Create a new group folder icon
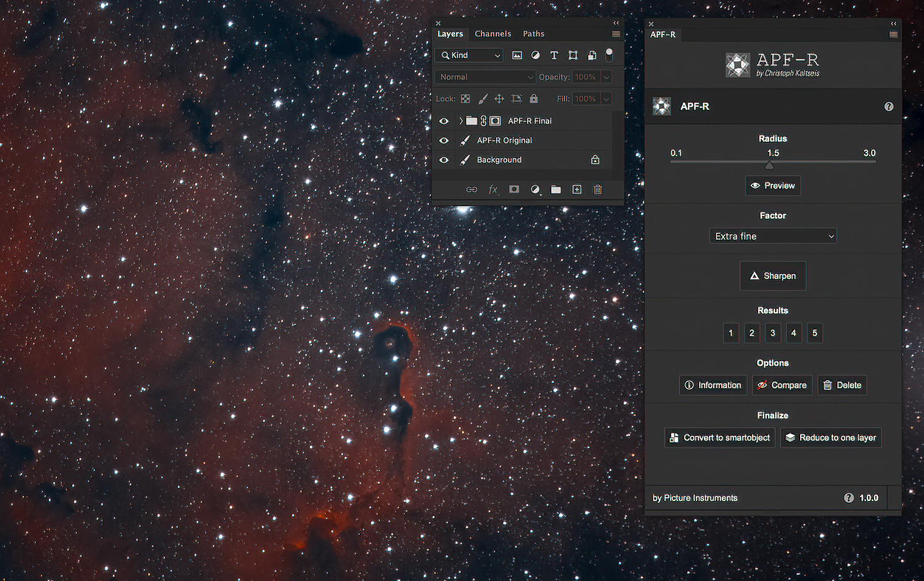Image resolution: width=924 pixels, height=581 pixels. (x=556, y=189)
